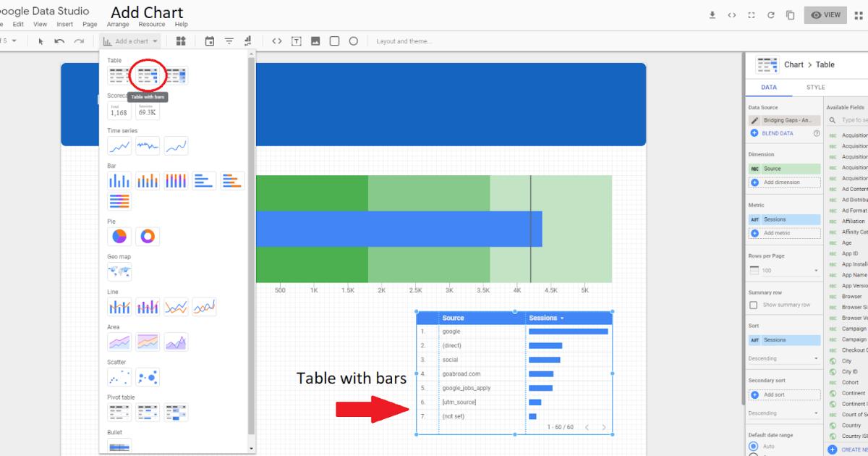Select the circle shape tool
This screenshot has height=456, width=868.
tap(354, 41)
